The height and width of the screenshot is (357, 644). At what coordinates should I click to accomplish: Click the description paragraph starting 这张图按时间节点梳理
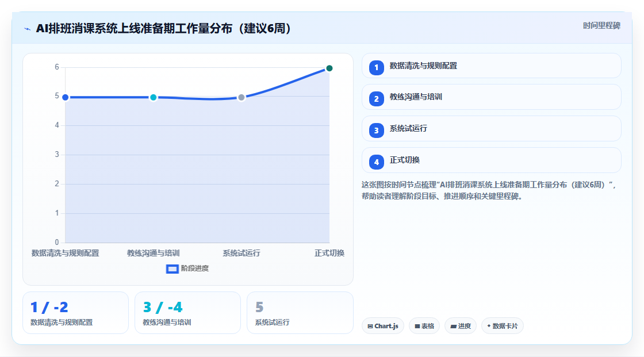[x=489, y=190]
